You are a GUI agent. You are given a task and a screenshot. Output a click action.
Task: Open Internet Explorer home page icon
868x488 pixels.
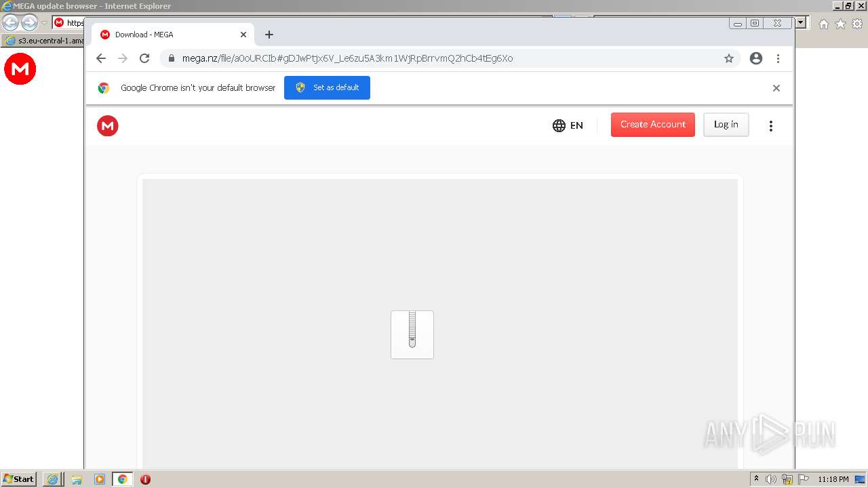click(824, 24)
